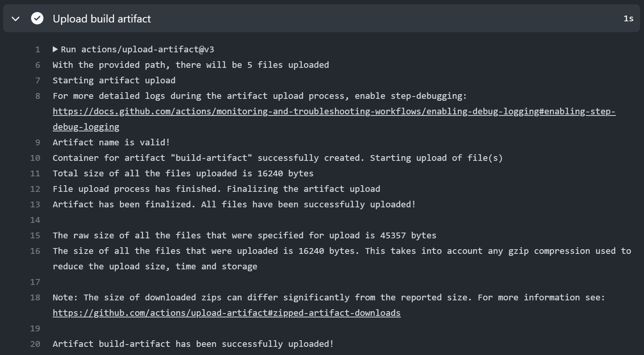Click line number 10 next to container creation message
This screenshot has width=644, height=355.
point(35,158)
